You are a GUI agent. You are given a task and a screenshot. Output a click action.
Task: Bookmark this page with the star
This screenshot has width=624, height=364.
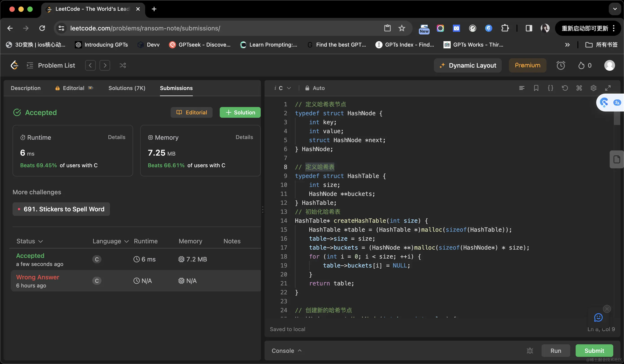pyautogui.click(x=402, y=28)
